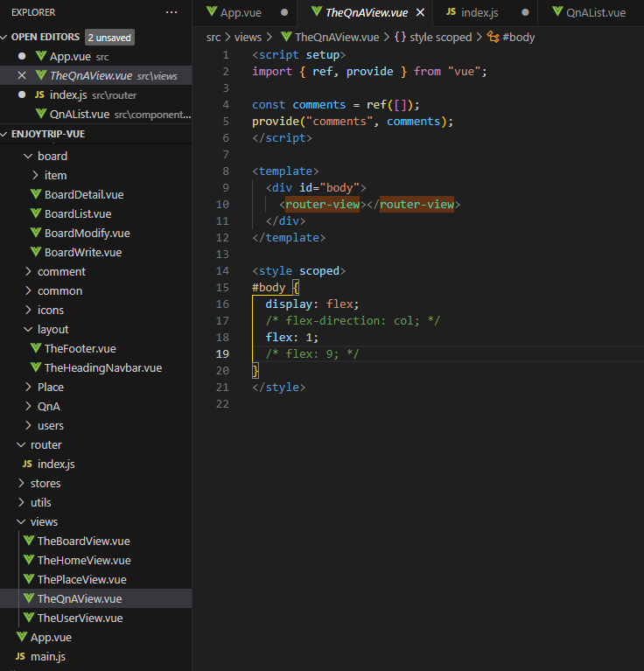
Task: Open ThePlaceView.vue file
Action: 96,580
